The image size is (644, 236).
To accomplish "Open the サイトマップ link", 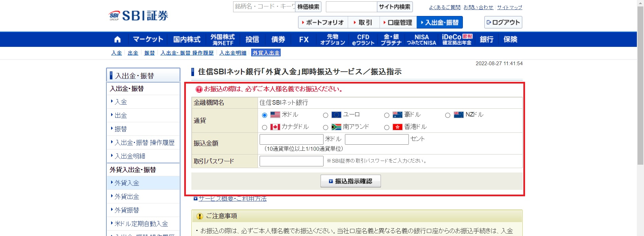I will pyautogui.click(x=509, y=7).
